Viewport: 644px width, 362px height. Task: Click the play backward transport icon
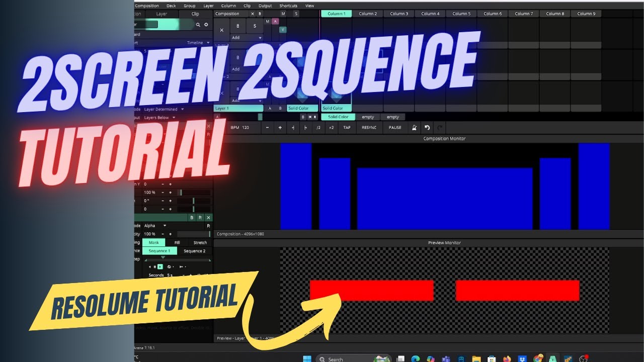coord(150,267)
